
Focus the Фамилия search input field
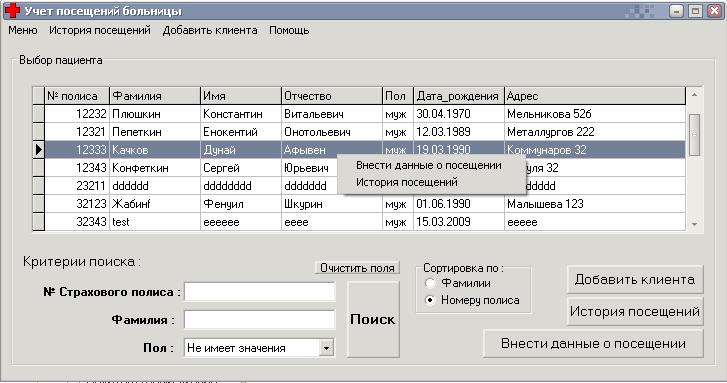(x=259, y=320)
